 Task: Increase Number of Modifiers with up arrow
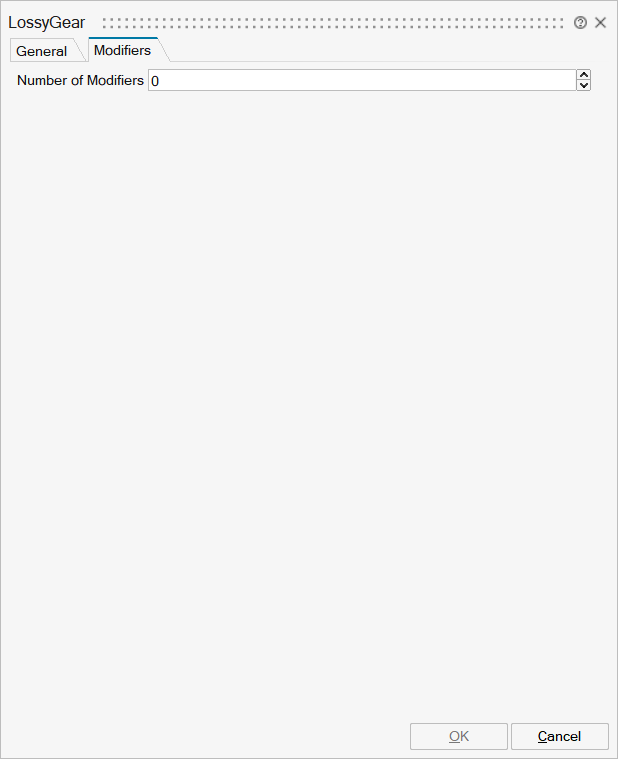[x=584, y=75]
